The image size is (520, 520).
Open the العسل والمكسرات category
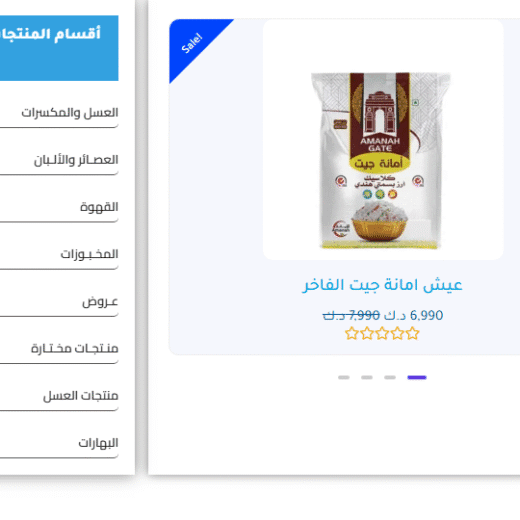pyautogui.click(x=70, y=113)
